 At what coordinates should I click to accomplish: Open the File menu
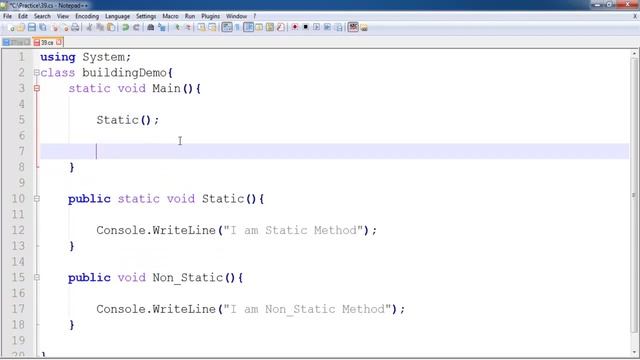click(7, 16)
